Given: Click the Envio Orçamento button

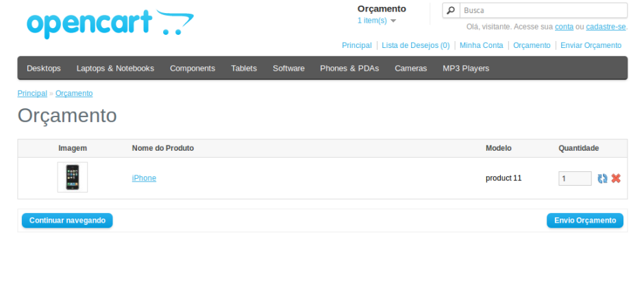Looking at the screenshot, I should click(x=585, y=221).
